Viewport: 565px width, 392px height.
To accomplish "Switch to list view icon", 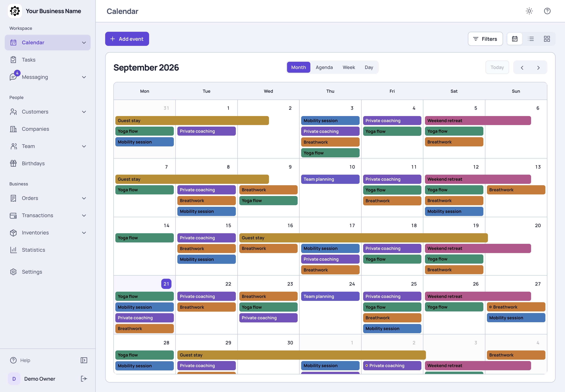I will [531, 39].
